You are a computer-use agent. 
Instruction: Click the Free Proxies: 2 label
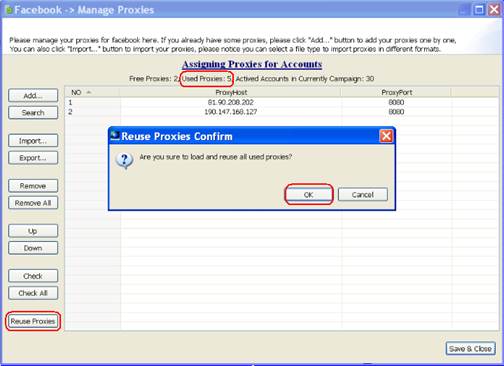point(153,79)
